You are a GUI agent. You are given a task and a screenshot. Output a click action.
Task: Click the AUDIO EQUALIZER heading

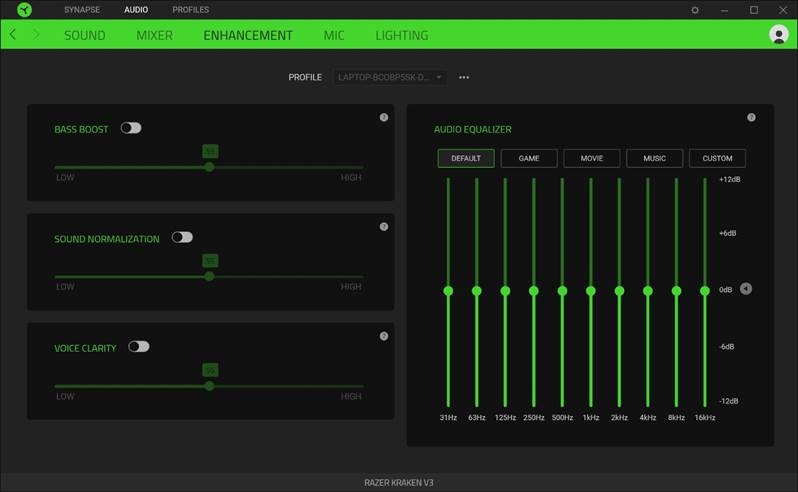coord(472,130)
